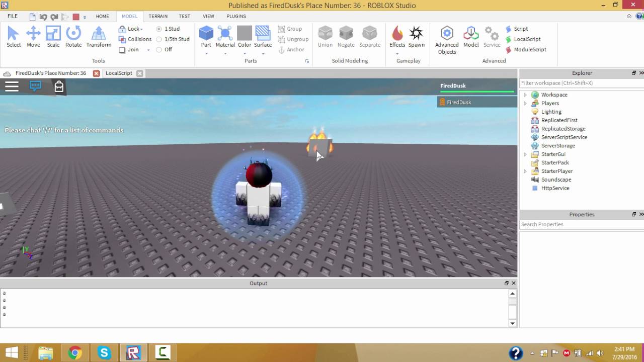Click the Group button
Screen dimensions: 644x362
click(290, 29)
